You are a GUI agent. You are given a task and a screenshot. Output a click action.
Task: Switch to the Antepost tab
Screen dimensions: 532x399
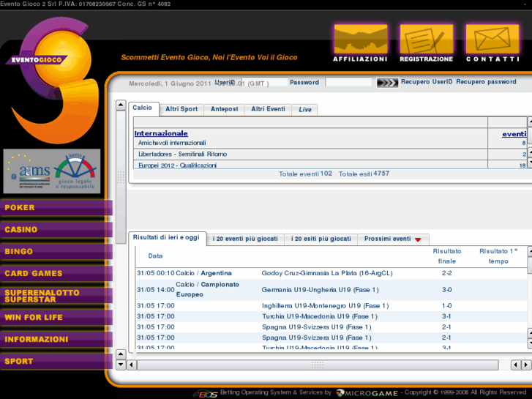coord(224,109)
